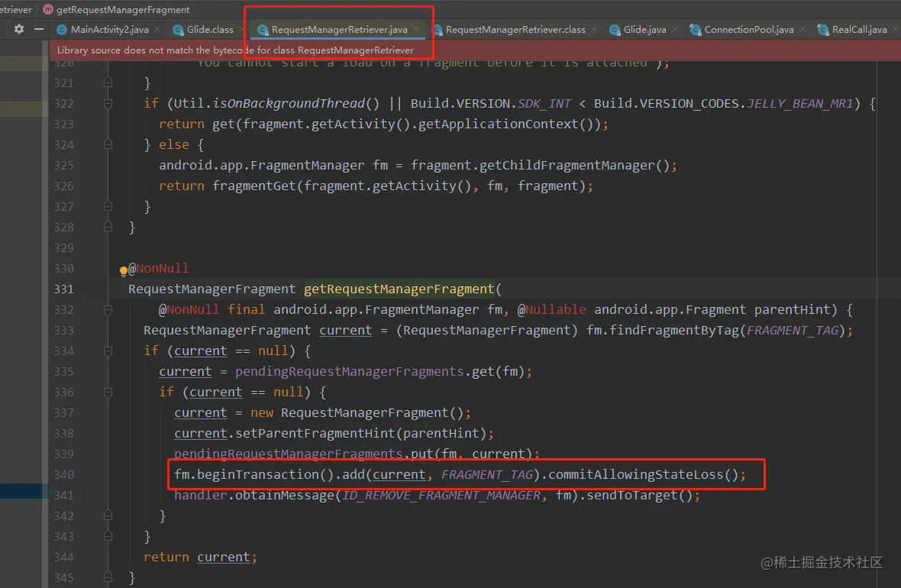Toggle the fold marker at line 322

[108, 103]
